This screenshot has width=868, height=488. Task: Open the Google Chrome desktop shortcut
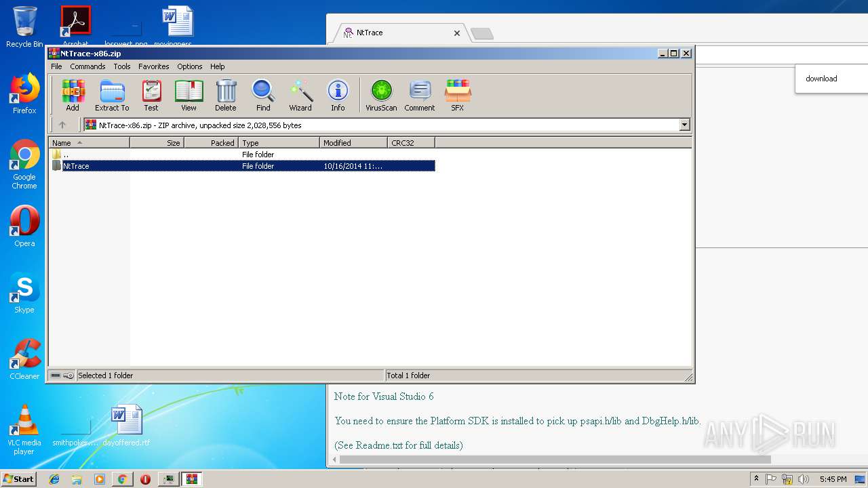pos(24,165)
